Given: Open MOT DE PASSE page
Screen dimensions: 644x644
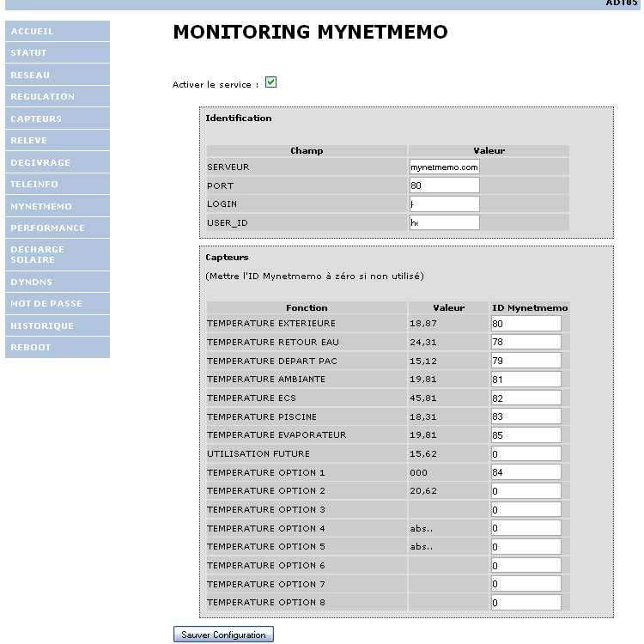Looking at the screenshot, I should coord(58,303).
